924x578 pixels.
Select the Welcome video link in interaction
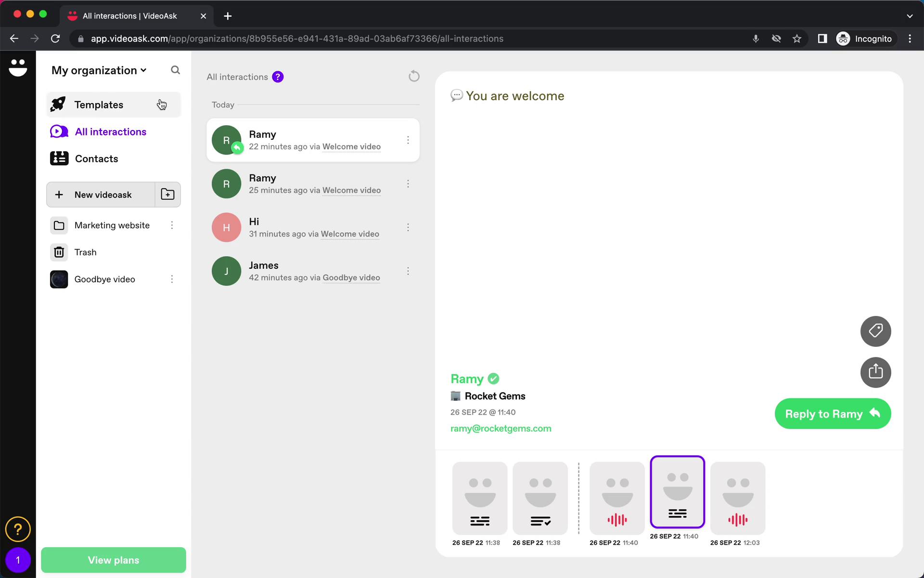[351, 146]
